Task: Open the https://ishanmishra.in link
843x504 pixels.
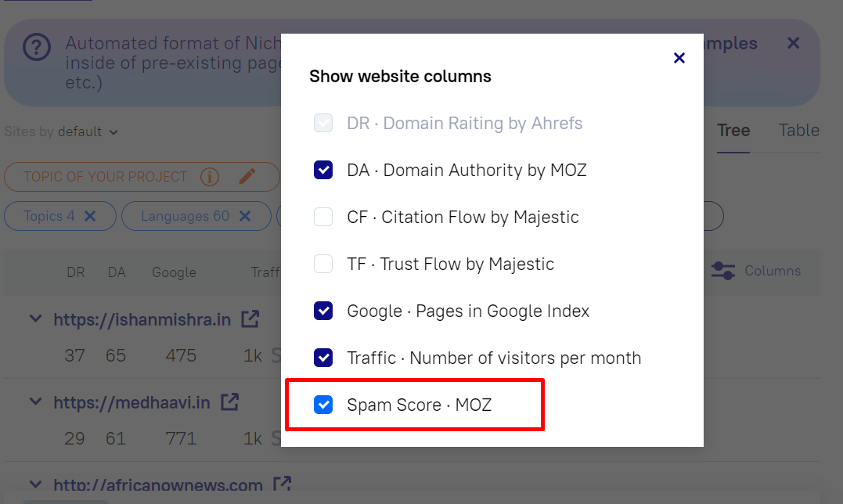Action: (142, 319)
